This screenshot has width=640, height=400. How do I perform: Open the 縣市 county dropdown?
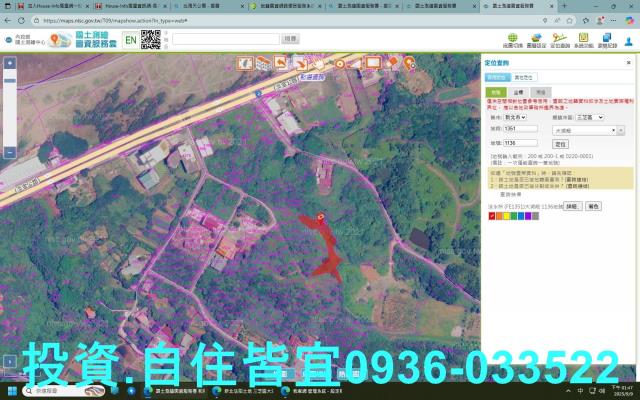pos(517,116)
